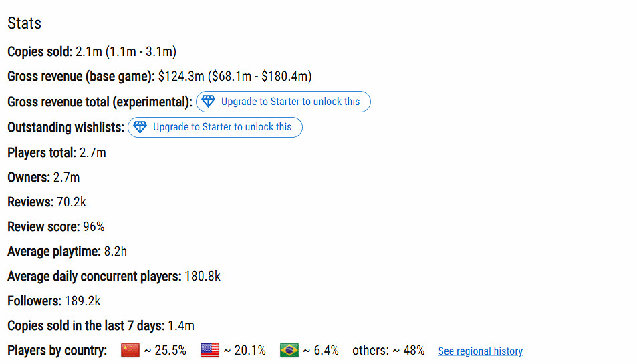Click diamond icon beside Outstanding wishlists
Screen dimensions: 639x364
(x=140, y=127)
